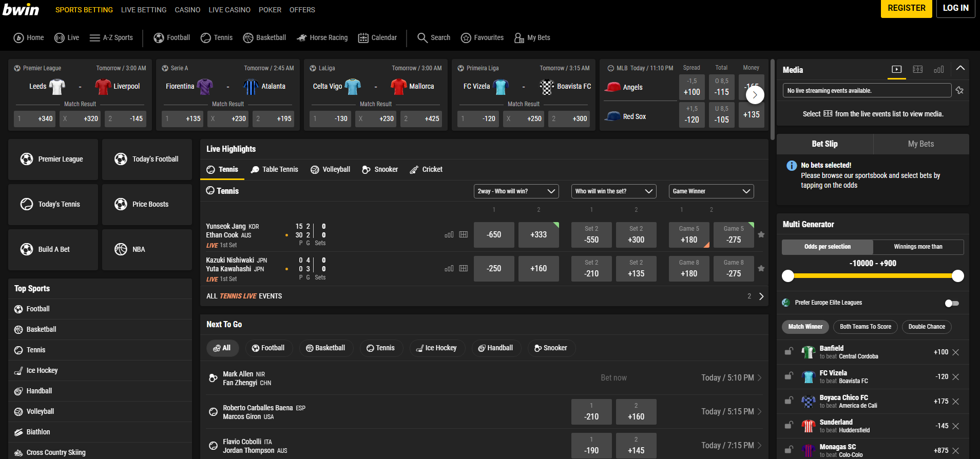Click the Register button
The image size is (980, 459).
pos(907,9)
